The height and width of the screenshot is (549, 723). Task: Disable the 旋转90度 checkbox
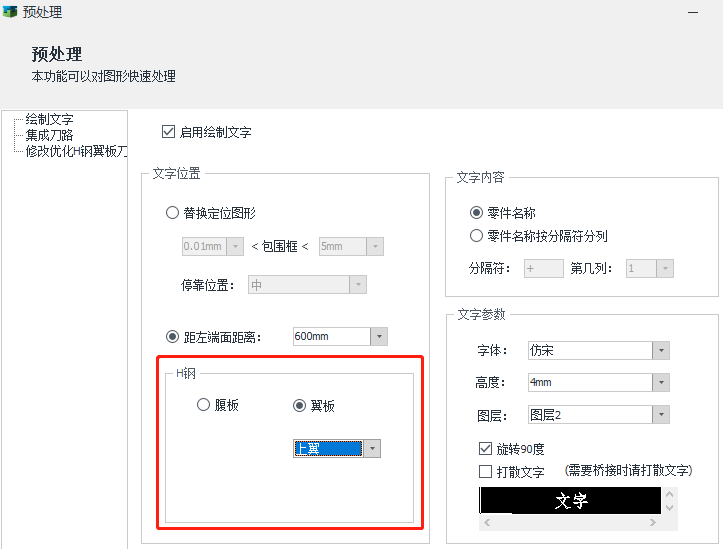coord(486,449)
